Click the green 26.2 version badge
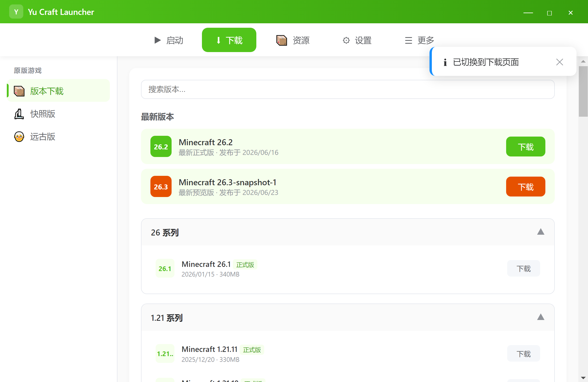Viewport: 588px width, 382px height. point(161,147)
